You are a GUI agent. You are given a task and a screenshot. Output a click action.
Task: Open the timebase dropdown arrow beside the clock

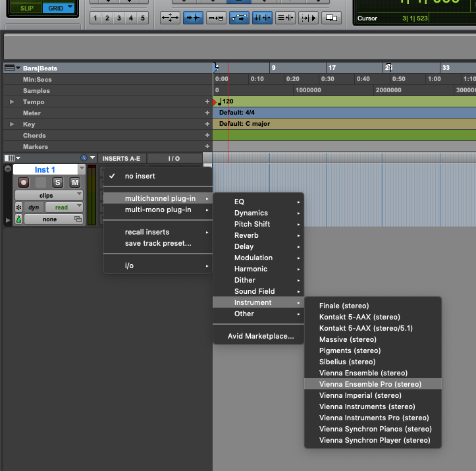[x=93, y=157]
